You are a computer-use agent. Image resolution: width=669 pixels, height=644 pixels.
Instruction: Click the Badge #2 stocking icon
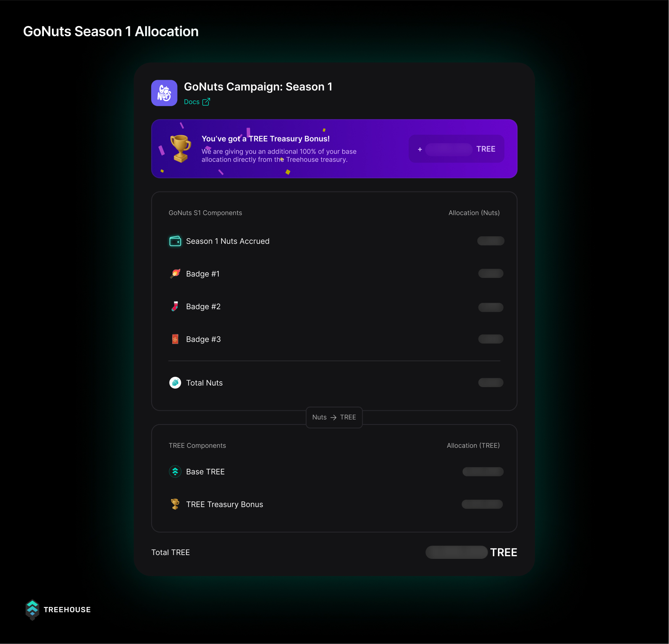pyautogui.click(x=175, y=307)
